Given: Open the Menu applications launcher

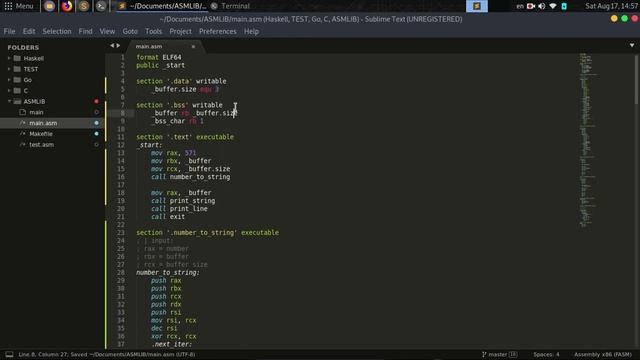Looking at the screenshot, I should click(x=19, y=6).
